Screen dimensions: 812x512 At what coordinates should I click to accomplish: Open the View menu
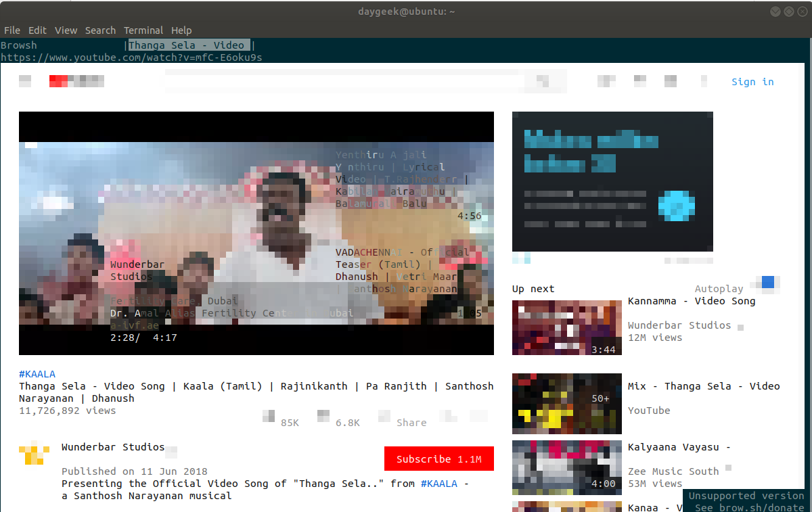click(x=66, y=30)
